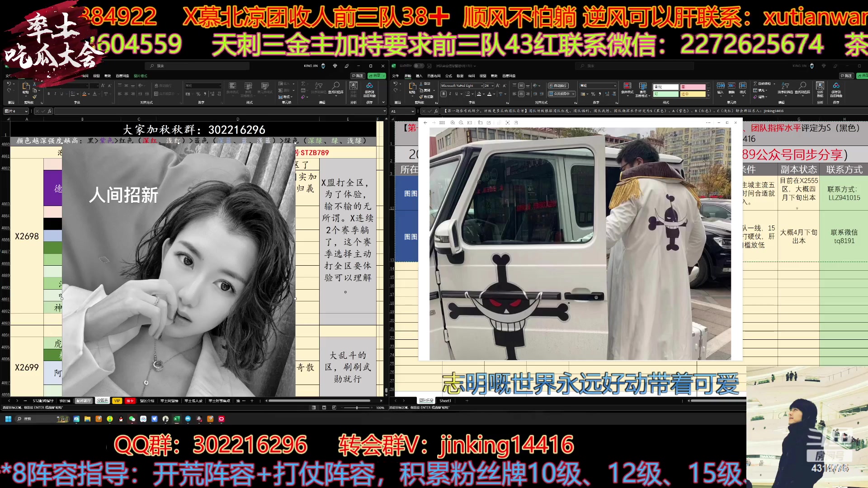Toggle Bold in the right Excel ribbon
The image size is (868, 488).
[443, 94]
